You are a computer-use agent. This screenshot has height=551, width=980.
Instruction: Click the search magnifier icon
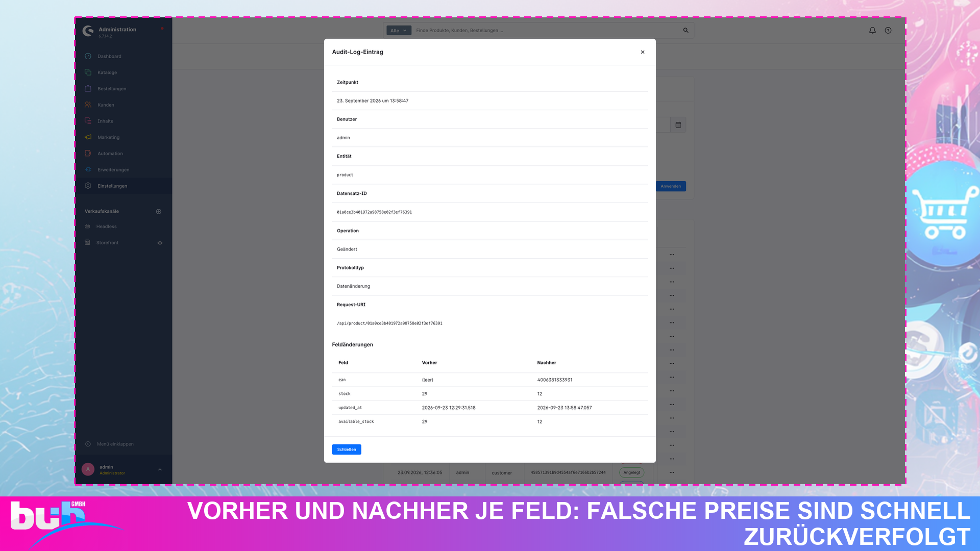tap(686, 31)
